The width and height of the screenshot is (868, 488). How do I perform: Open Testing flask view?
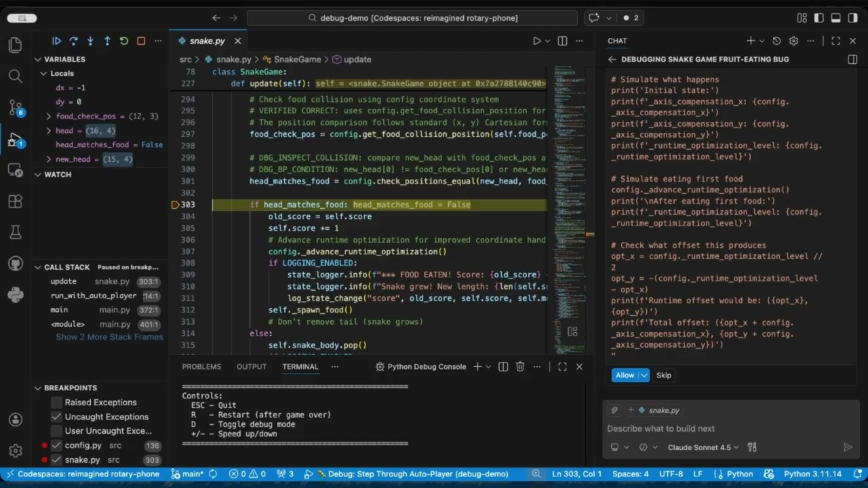(x=15, y=232)
